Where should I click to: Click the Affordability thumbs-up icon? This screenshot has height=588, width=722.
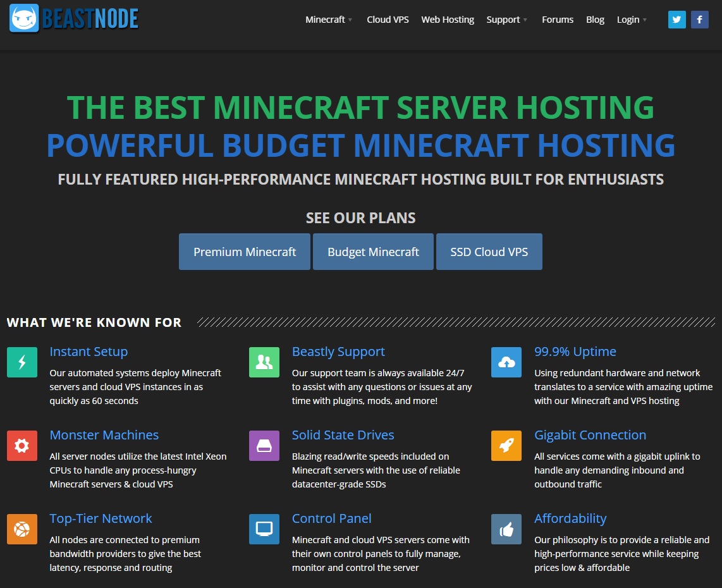pos(506,529)
